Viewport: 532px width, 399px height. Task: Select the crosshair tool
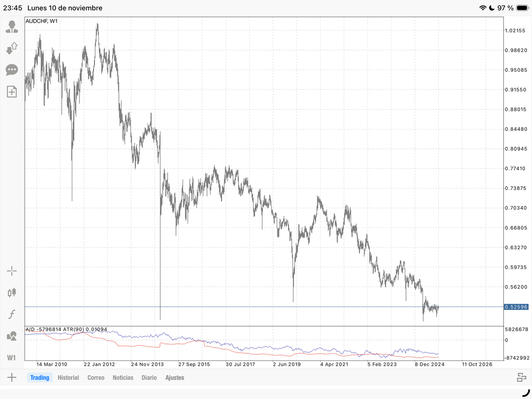12,270
